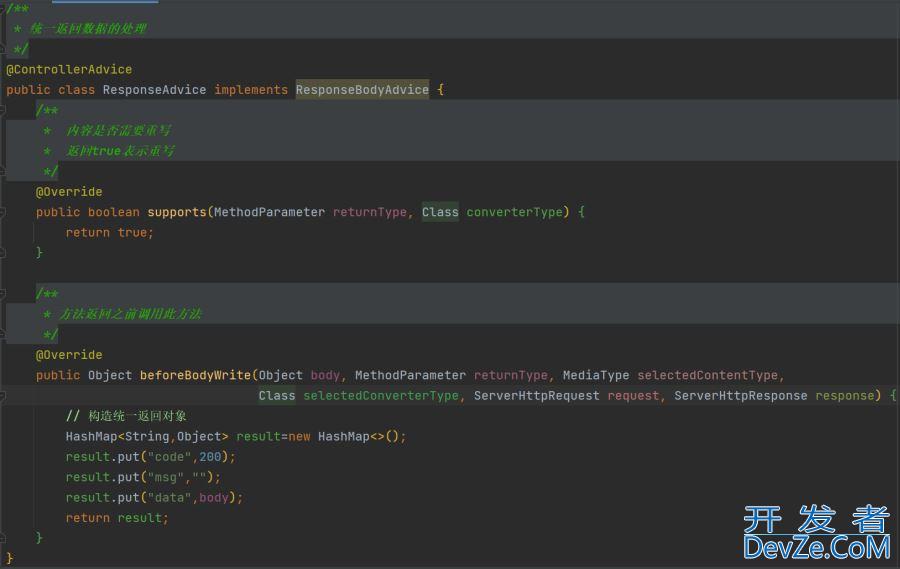Click the response parameter name
This screenshot has width=900, height=569.
click(845, 396)
